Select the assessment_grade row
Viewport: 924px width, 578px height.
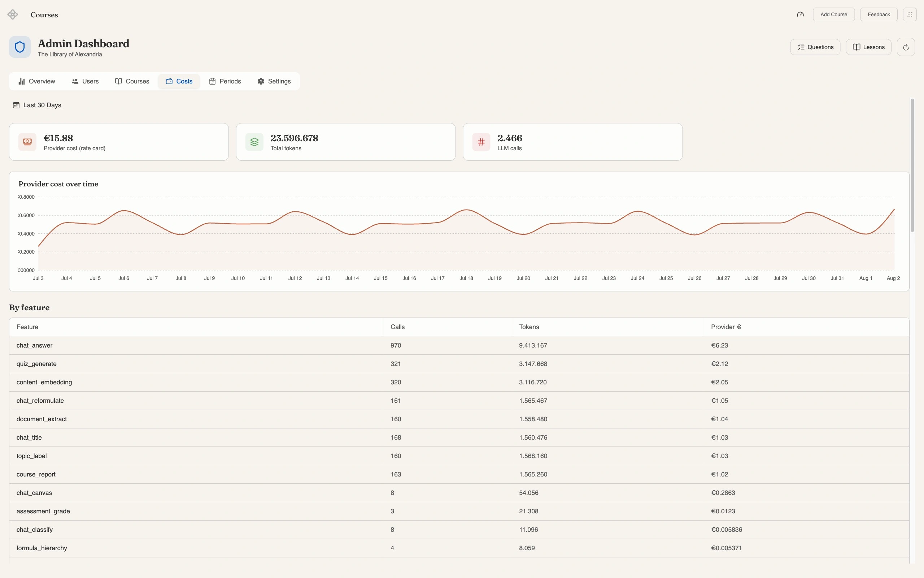pyautogui.click(x=459, y=511)
